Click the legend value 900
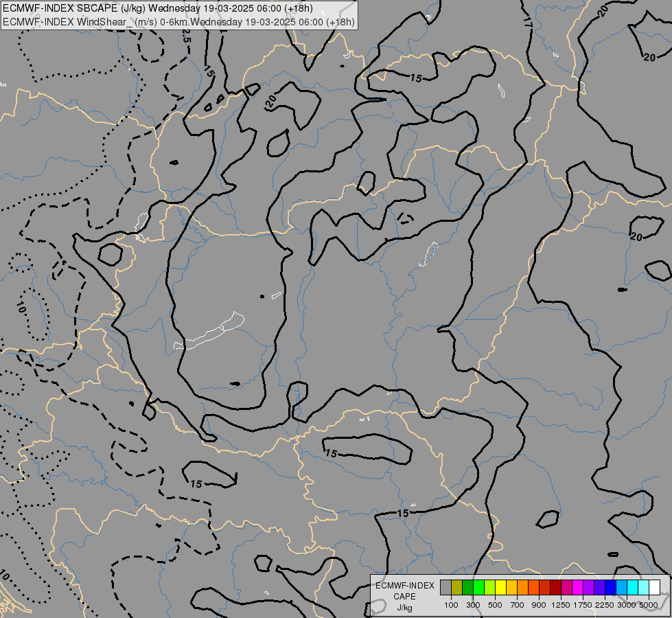The width and height of the screenshot is (672, 618). (x=539, y=605)
